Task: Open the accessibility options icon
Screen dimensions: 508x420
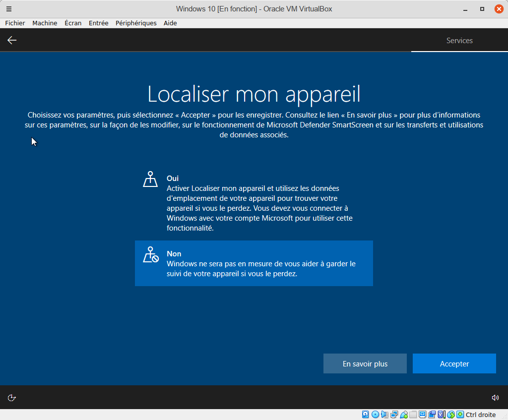Action: tap(12, 397)
